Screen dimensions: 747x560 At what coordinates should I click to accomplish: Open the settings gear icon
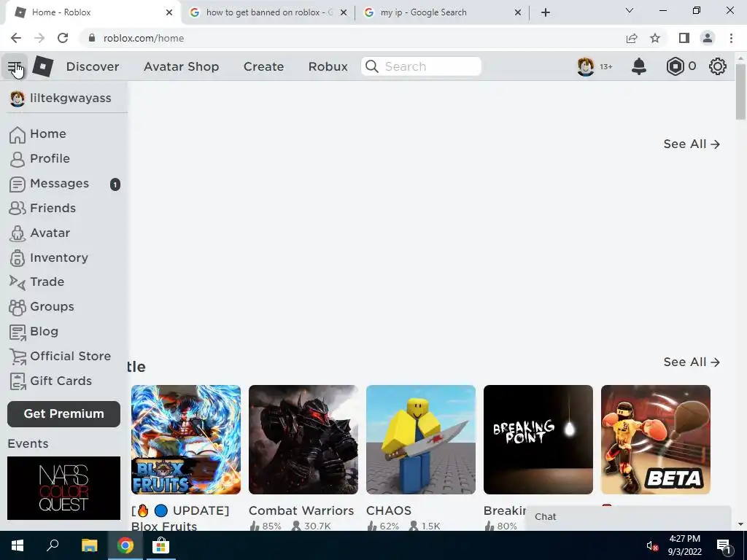click(x=718, y=66)
